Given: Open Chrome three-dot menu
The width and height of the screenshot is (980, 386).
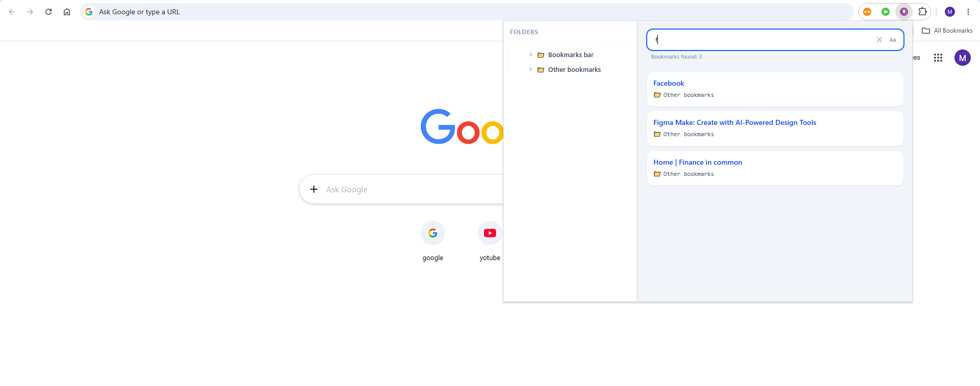Looking at the screenshot, I should [x=968, y=12].
